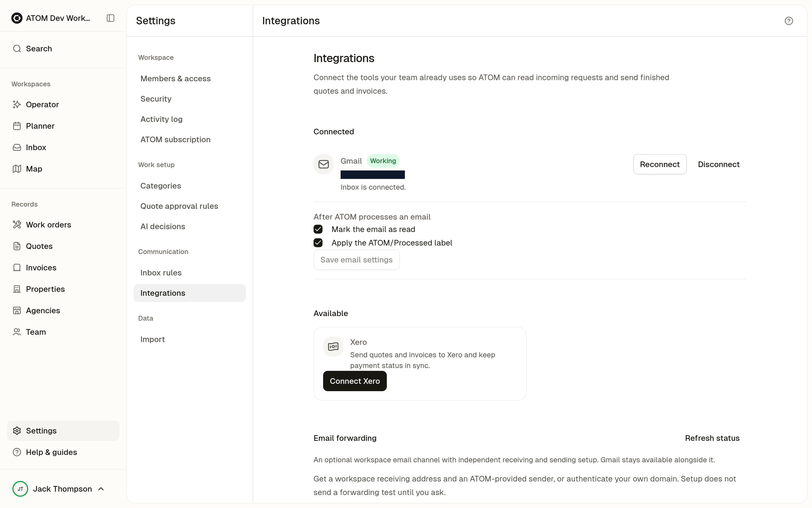Go to Activity log

[189, 119]
